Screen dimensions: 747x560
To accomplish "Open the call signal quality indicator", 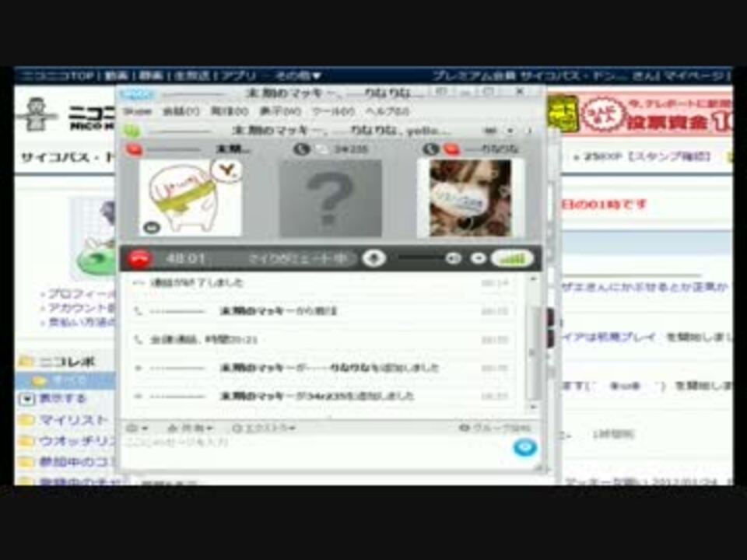I will (513, 258).
